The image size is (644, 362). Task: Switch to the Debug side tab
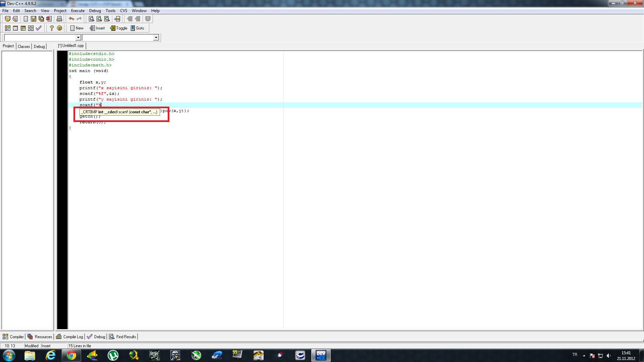(39, 47)
